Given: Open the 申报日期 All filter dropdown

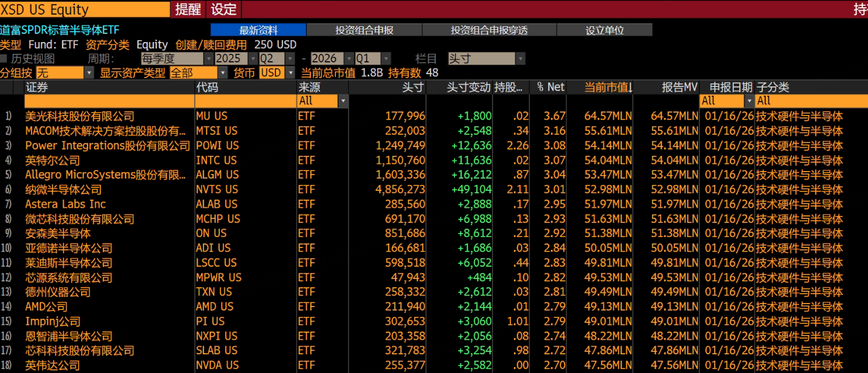Looking at the screenshot, I should (x=749, y=101).
